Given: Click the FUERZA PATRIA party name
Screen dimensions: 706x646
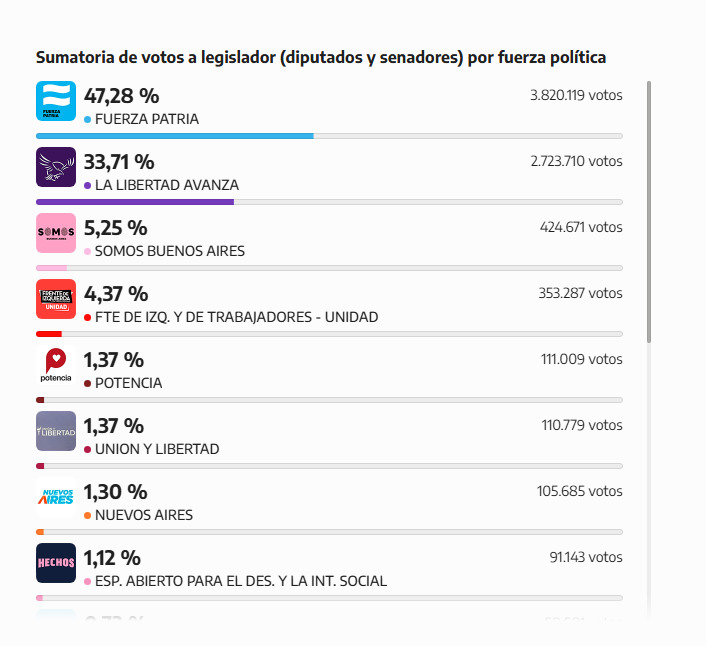Looking at the screenshot, I should pyautogui.click(x=146, y=119).
